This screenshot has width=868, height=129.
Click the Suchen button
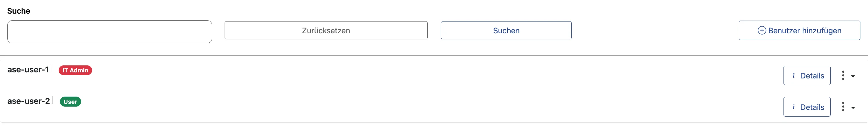[506, 31]
